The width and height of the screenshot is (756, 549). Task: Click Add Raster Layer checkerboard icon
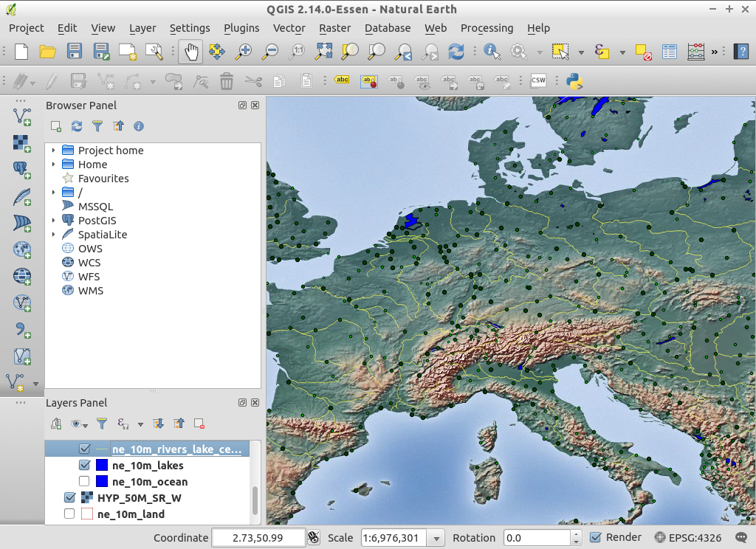[x=21, y=143]
